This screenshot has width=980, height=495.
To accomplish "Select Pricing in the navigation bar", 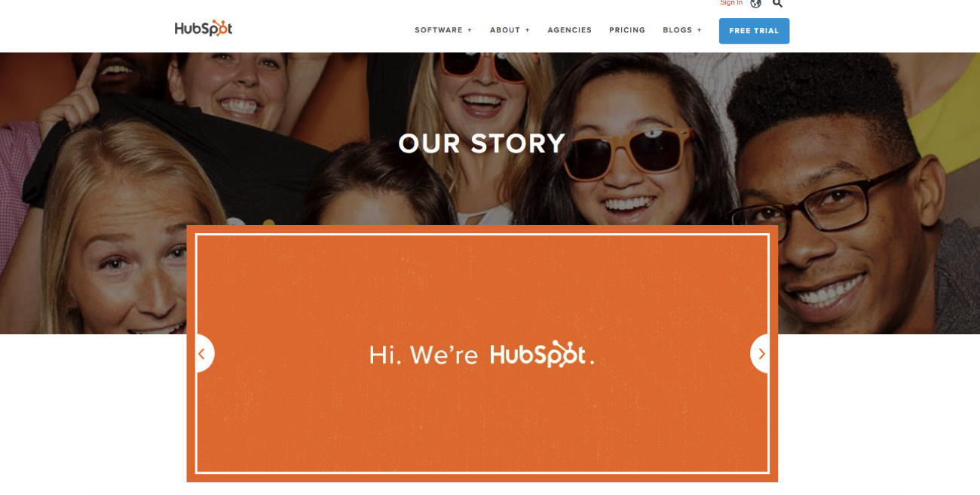I will [627, 30].
